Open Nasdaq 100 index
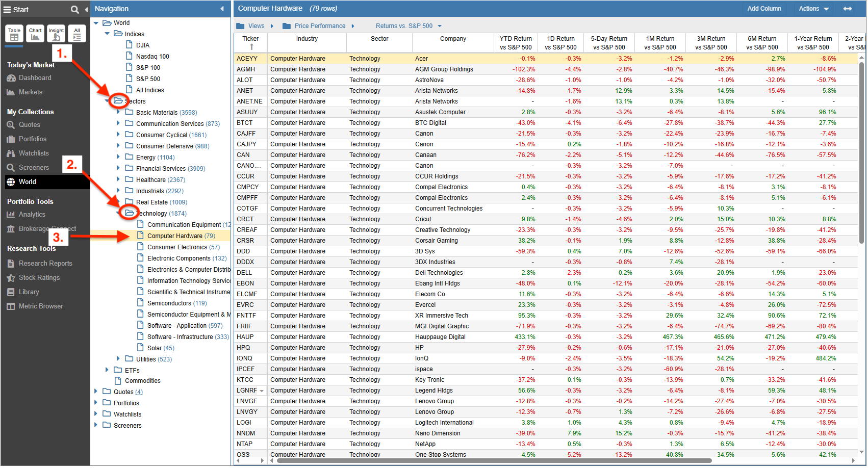This screenshot has height=468, width=868. coord(152,57)
